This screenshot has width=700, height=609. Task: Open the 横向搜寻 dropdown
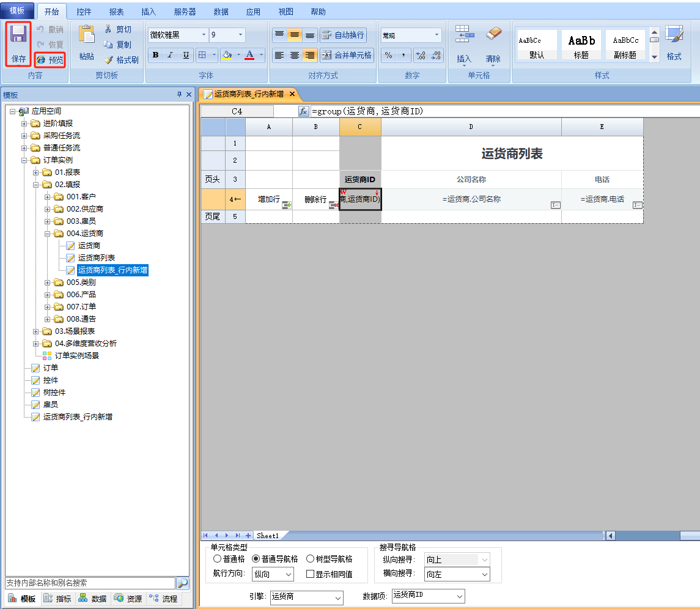[x=484, y=574]
